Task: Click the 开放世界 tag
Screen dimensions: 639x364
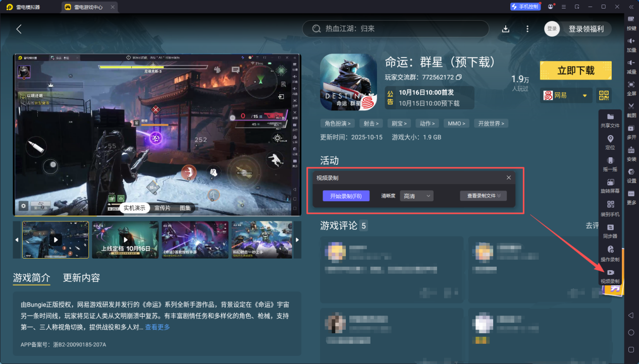Action: click(x=491, y=124)
